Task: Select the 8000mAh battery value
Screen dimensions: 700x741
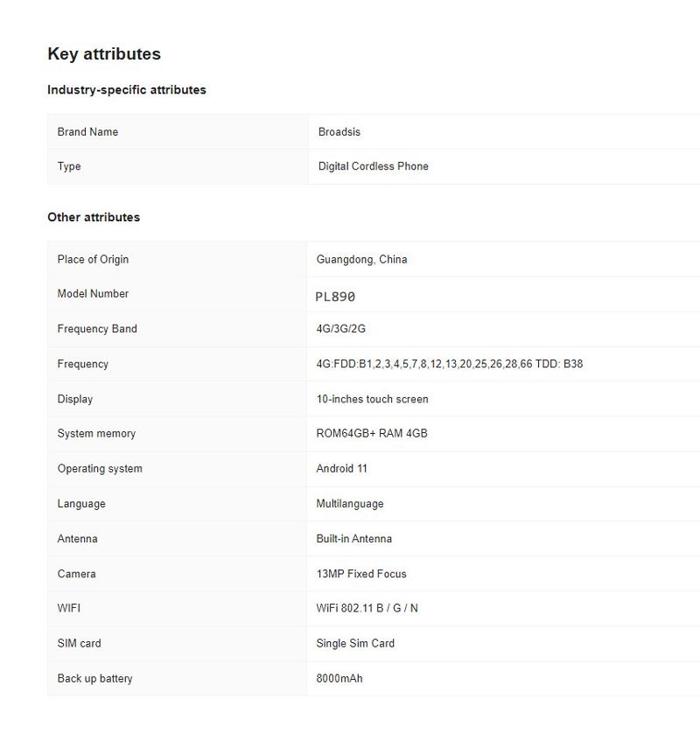Action: (339, 679)
